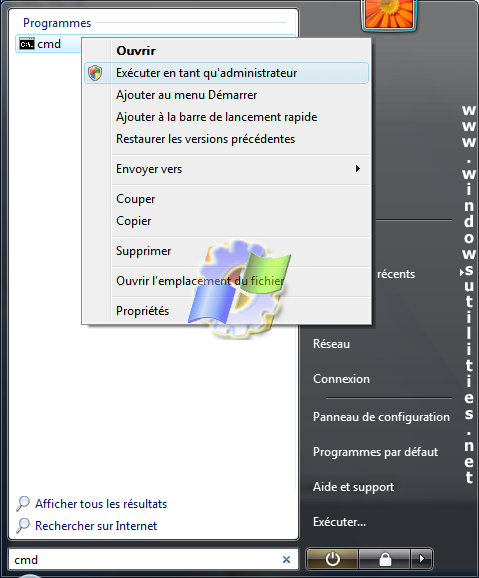
Task: Click the lock computer icon
Action: 385,559
